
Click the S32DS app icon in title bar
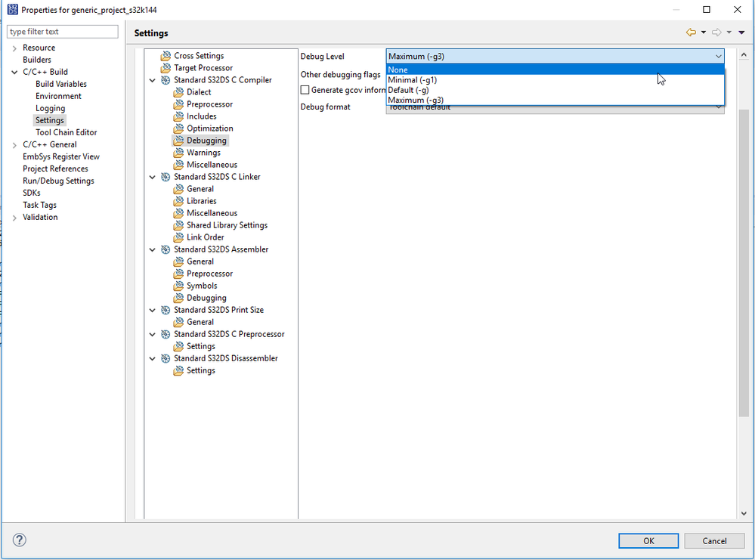point(13,10)
